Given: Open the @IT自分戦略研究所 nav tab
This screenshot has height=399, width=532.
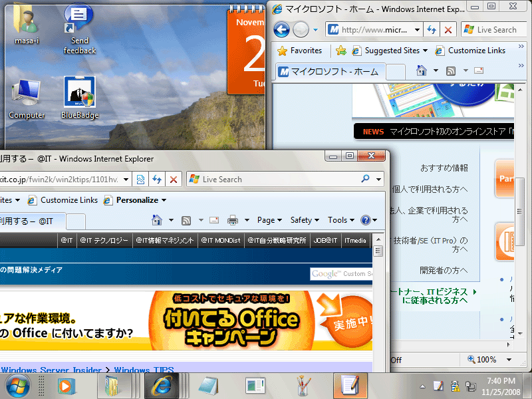Looking at the screenshot, I should pyautogui.click(x=277, y=241).
